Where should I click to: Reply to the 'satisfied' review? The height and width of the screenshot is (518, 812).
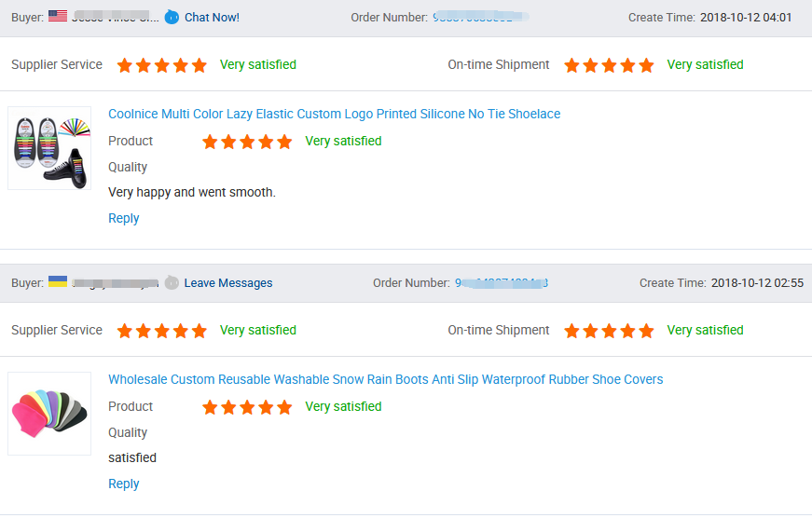pos(123,484)
